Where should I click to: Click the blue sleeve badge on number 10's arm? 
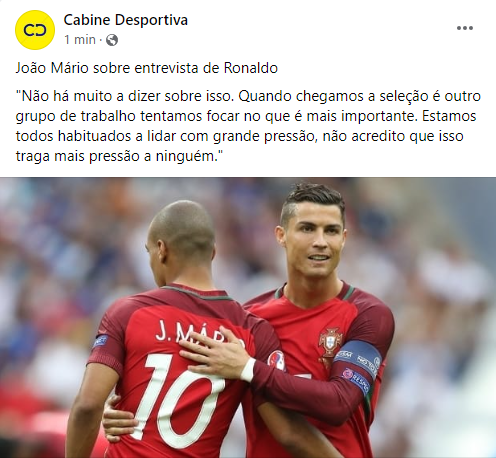pyautogui.click(x=100, y=341)
